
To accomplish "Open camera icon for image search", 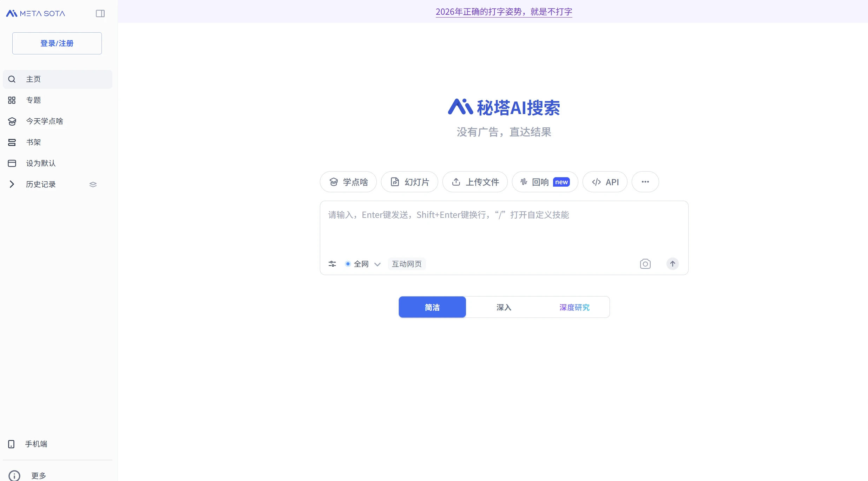I will pyautogui.click(x=645, y=263).
